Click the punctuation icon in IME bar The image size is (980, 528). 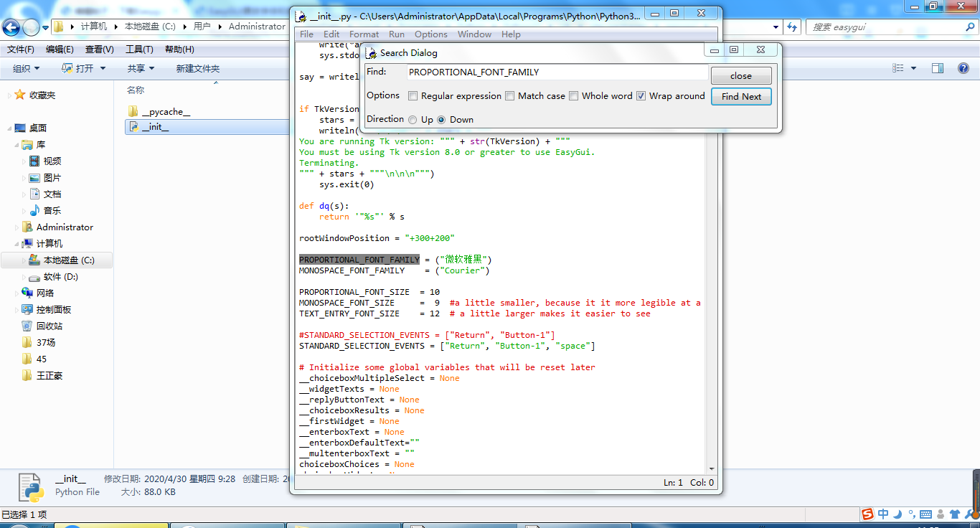point(911,514)
